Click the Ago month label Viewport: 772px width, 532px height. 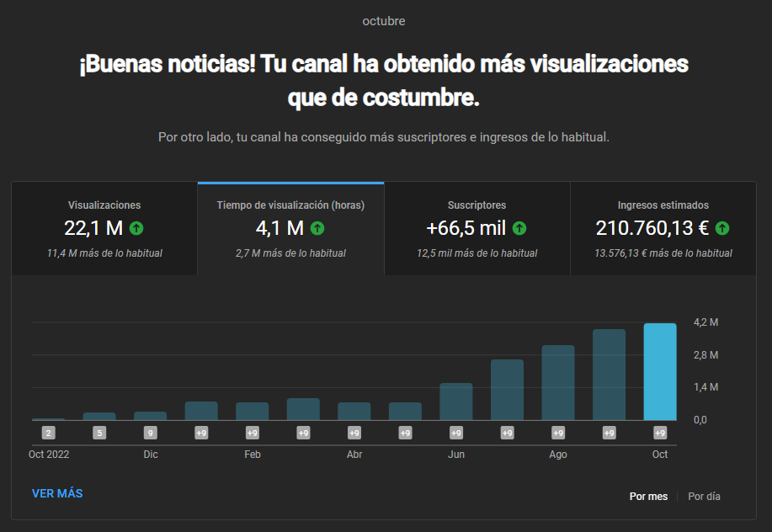tap(558, 455)
